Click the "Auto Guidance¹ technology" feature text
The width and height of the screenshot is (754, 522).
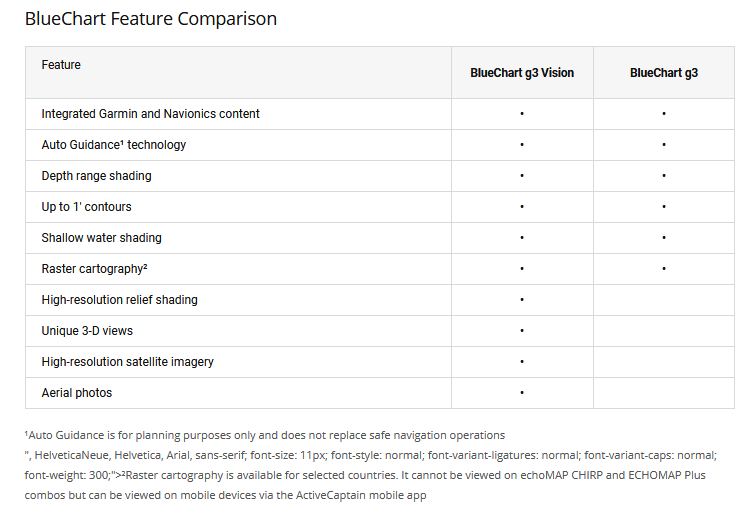pos(113,145)
